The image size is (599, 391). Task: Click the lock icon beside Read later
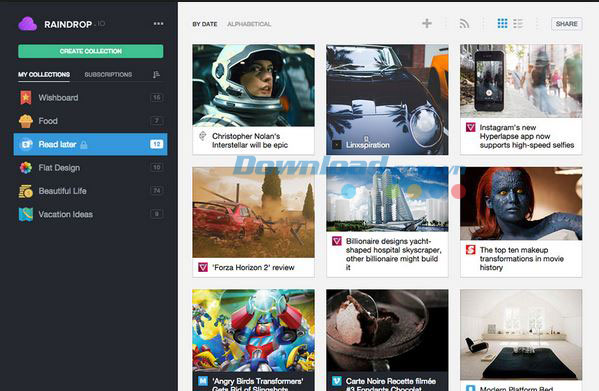pos(84,144)
